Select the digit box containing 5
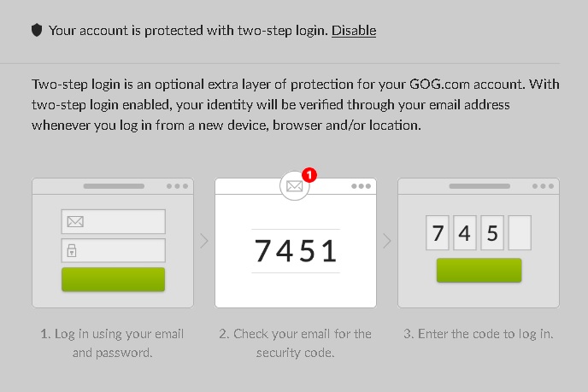Image resolution: width=588 pixels, height=392 pixels. tap(491, 232)
